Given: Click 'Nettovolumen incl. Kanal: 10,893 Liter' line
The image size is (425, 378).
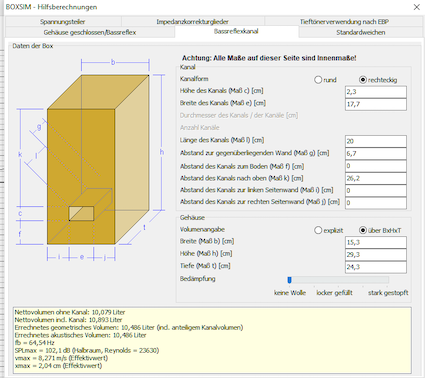Looking at the screenshot, I should tap(68, 320).
